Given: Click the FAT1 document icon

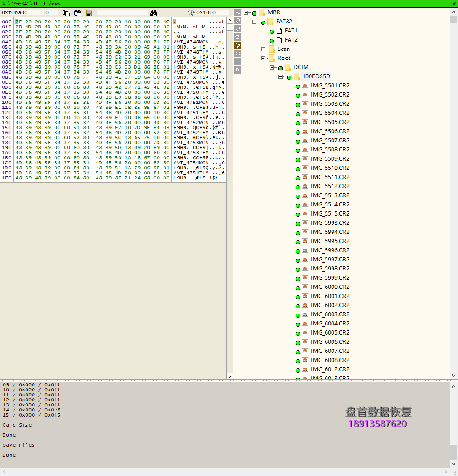Looking at the screenshot, I should click(279, 31).
